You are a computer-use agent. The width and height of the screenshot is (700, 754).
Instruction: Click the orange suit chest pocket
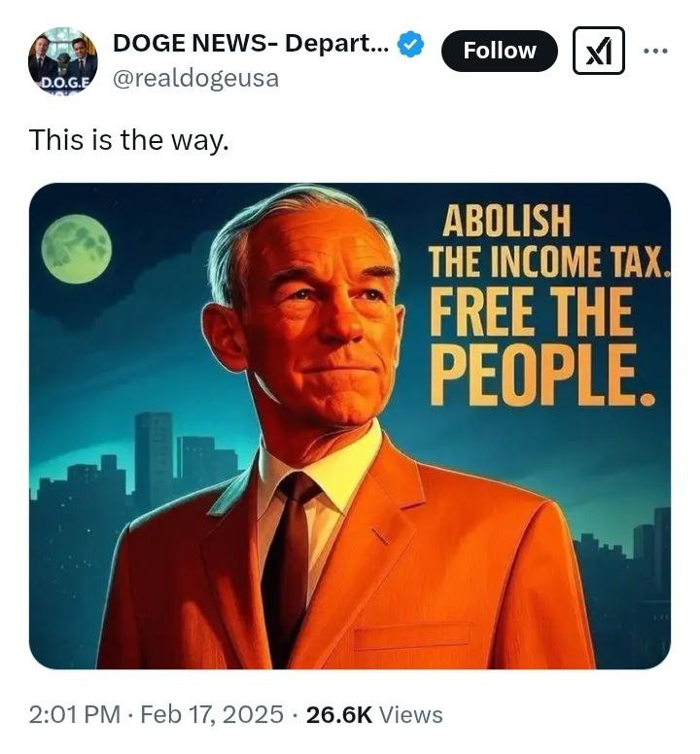click(x=411, y=636)
